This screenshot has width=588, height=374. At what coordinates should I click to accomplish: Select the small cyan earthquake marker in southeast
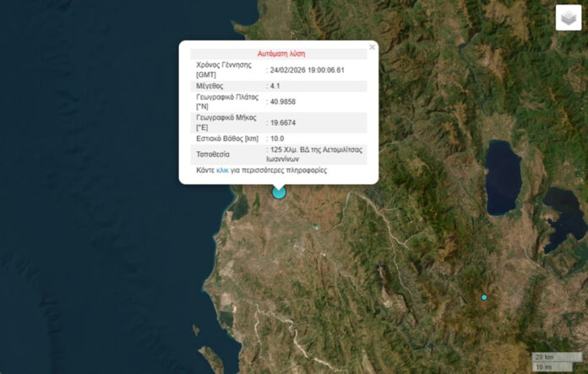484,297
